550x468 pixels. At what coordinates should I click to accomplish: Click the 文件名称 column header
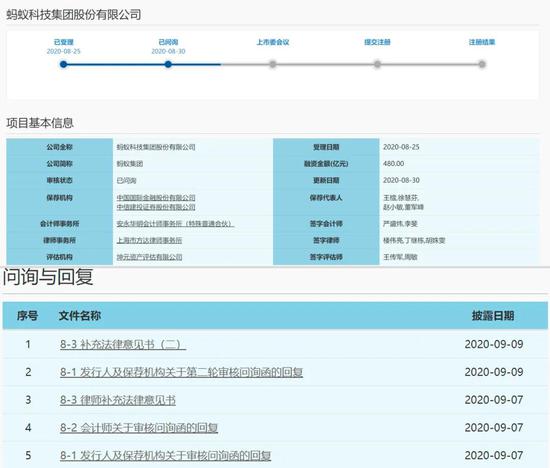coord(80,316)
